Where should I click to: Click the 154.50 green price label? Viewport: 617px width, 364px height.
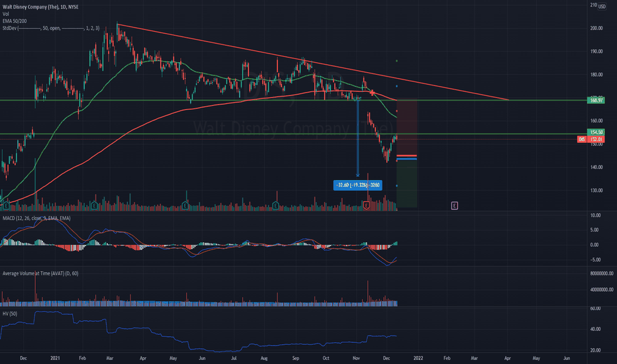pyautogui.click(x=596, y=132)
